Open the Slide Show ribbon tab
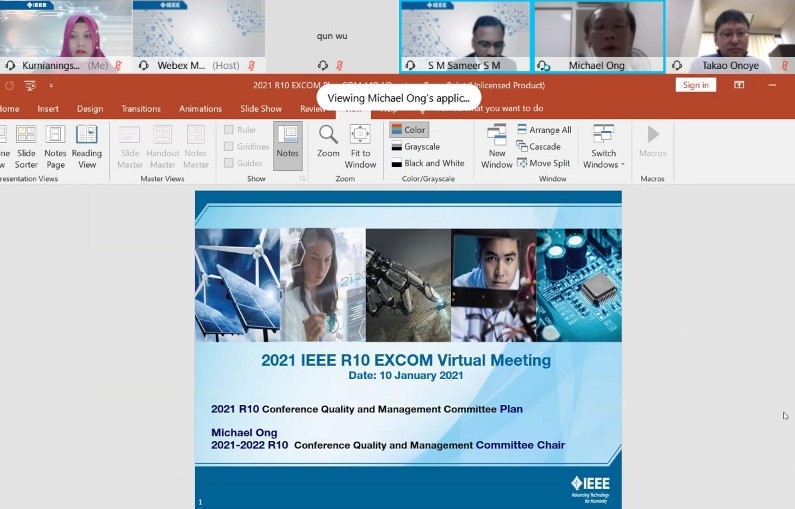 click(x=261, y=108)
